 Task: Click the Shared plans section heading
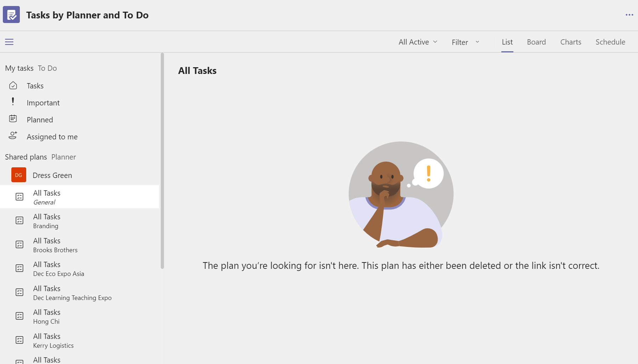[x=26, y=157]
